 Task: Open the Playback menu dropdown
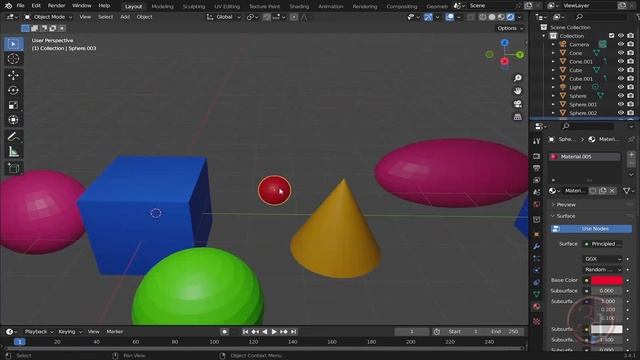[38, 332]
